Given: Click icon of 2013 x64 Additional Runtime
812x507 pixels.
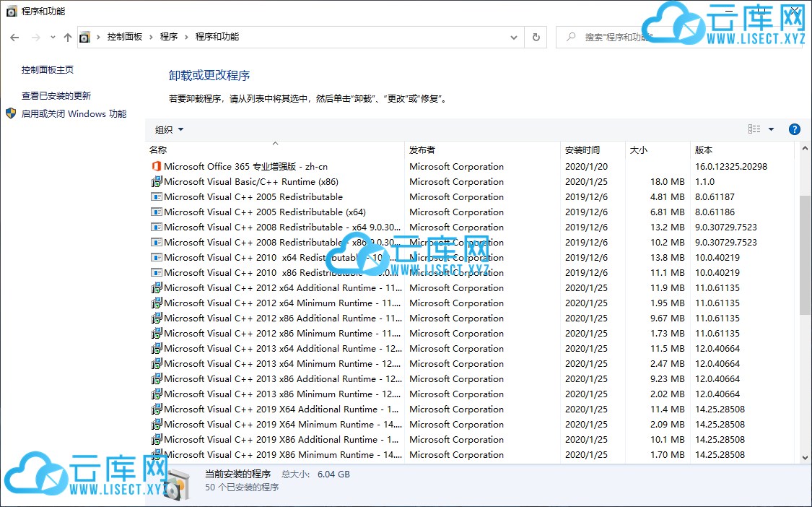Looking at the screenshot, I should [157, 348].
